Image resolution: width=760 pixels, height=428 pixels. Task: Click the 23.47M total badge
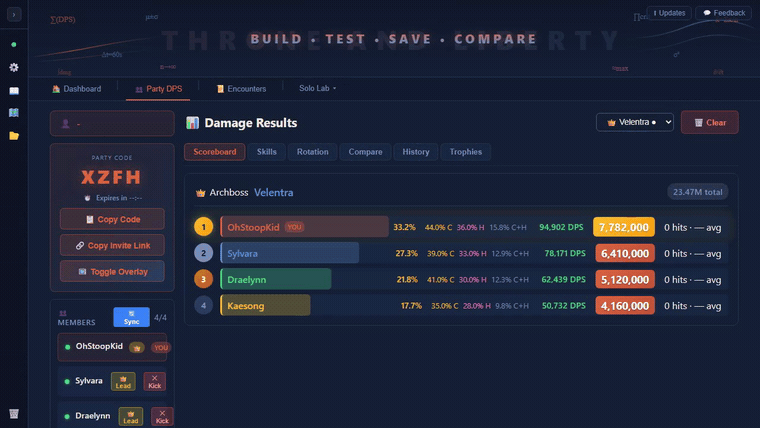[x=697, y=192]
